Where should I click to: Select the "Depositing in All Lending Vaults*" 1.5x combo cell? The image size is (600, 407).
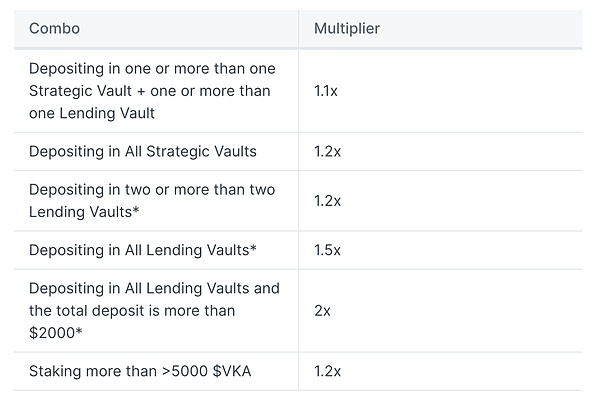pyautogui.click(x=139, y=249)
